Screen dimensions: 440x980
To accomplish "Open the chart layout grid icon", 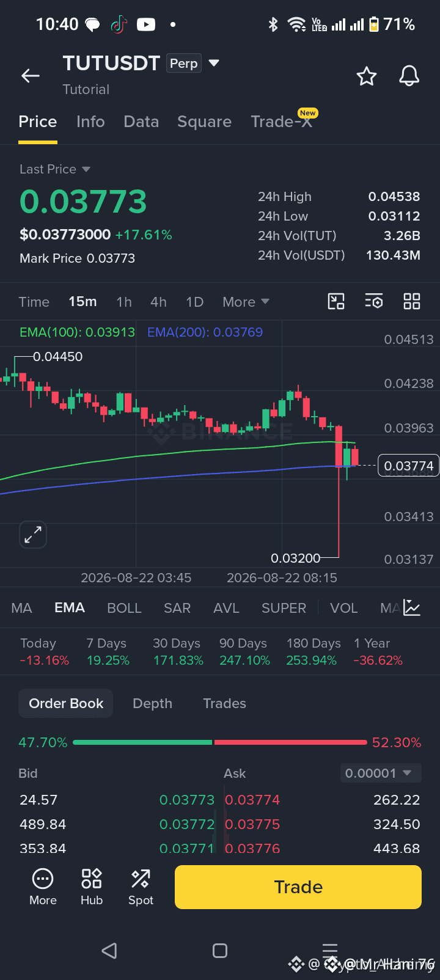I will tap(412, 301).
